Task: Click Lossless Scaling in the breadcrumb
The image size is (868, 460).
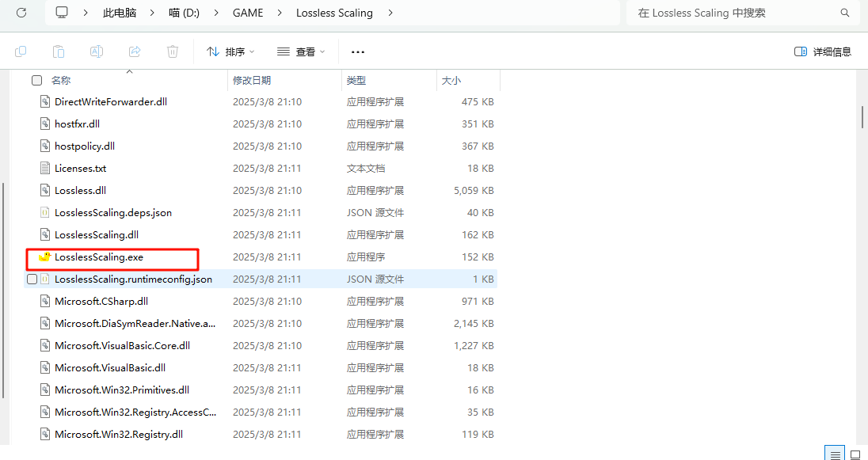Action: coord(334,13)
